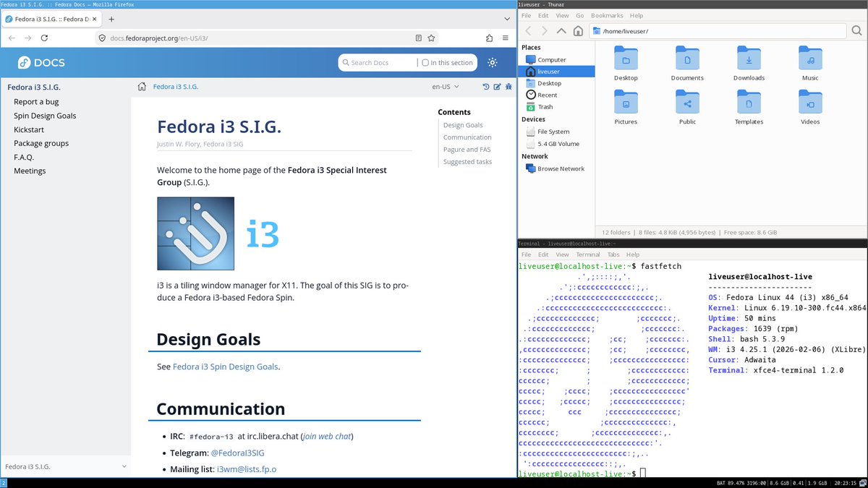This screenshot has height=488, width=868.
Task: Toggle docs light/dark theme sun icon
Action: tap(493, 63)
